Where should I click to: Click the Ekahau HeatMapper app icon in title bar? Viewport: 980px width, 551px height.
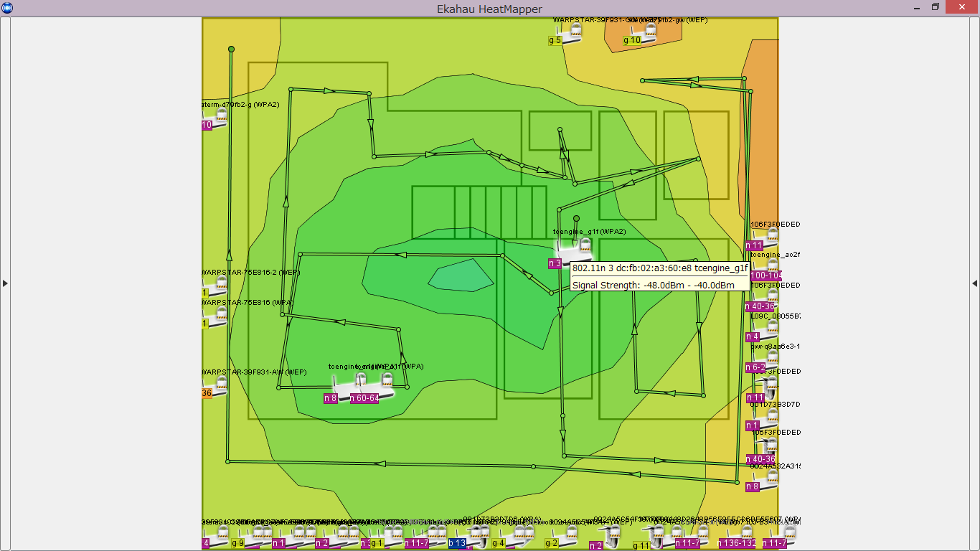coord(7,8)
